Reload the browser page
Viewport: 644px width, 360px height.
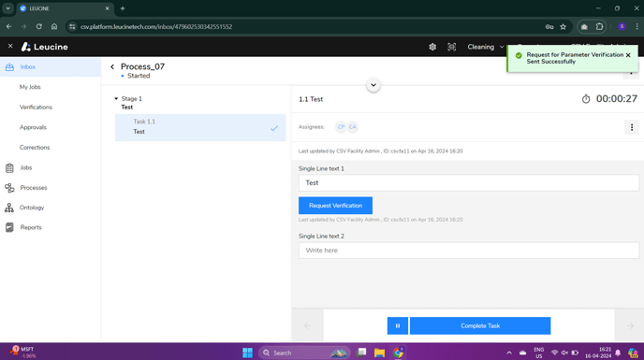click(x=39, y=27)
